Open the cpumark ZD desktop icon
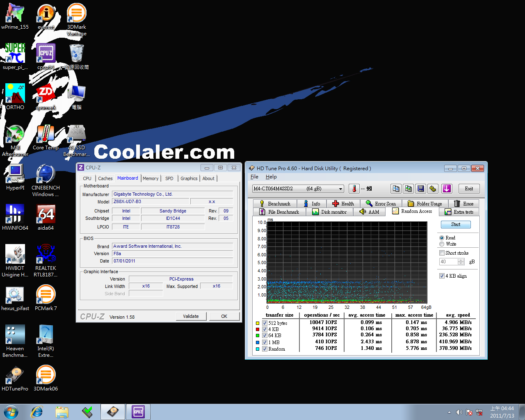Screen dimensions: 525x420 click(x=46, y=97)
